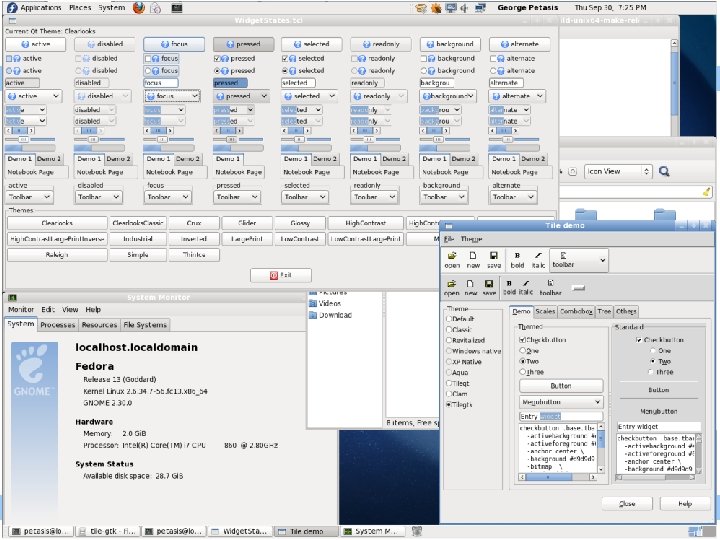Click the new document icon in Tile demo
Viewport: 720px width, 540px height.
click(x=472, y=256)
